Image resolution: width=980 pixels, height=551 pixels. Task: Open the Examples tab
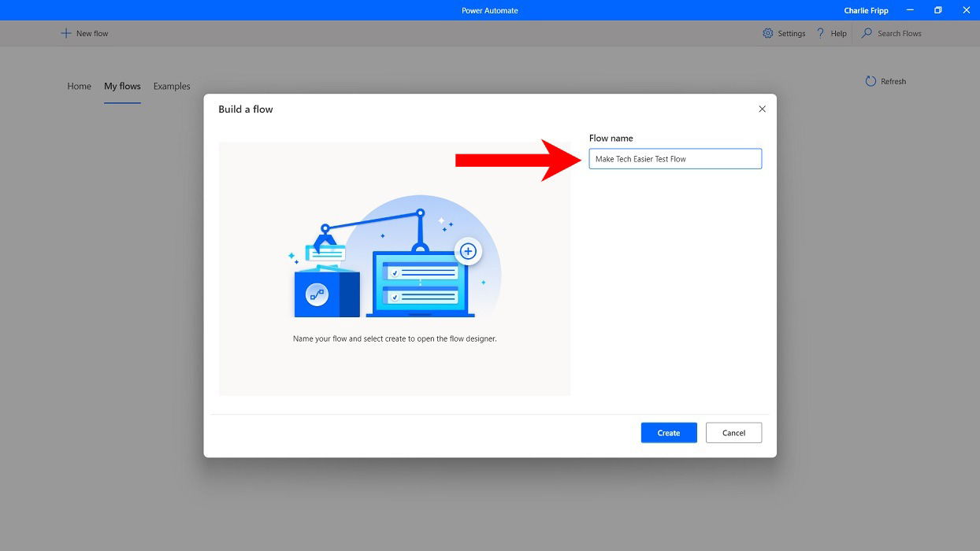171,86
